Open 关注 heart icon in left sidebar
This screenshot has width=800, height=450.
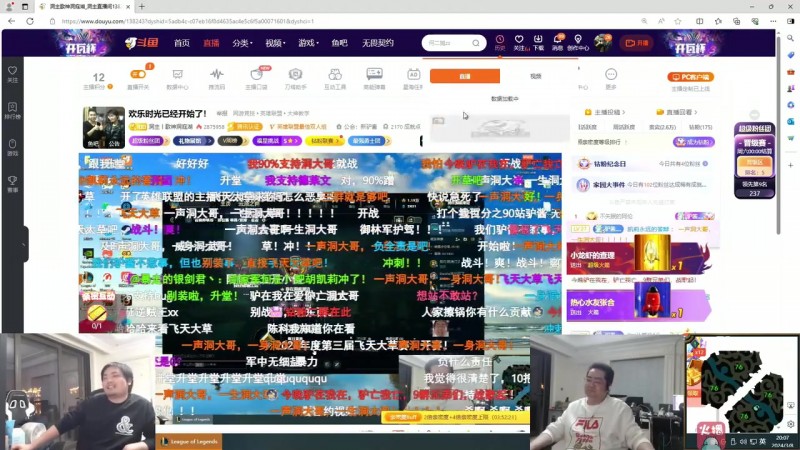tap(12, 74)
